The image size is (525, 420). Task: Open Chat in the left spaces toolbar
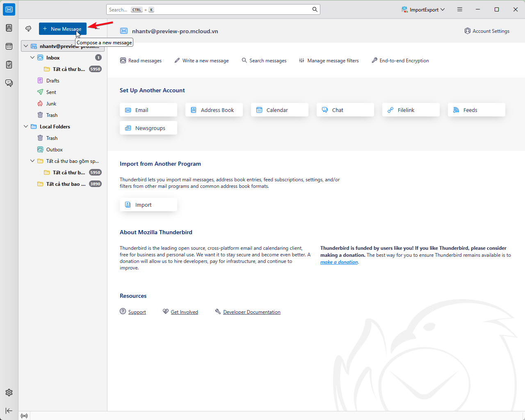pyautogui.click(x=9, y=83)
